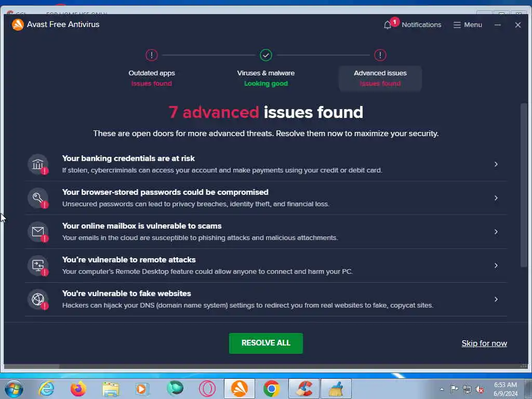Image resolution: width=532 pixels, height=399 pixels.
Task: Open the hamburger Menu
Action: coord(468,25)
